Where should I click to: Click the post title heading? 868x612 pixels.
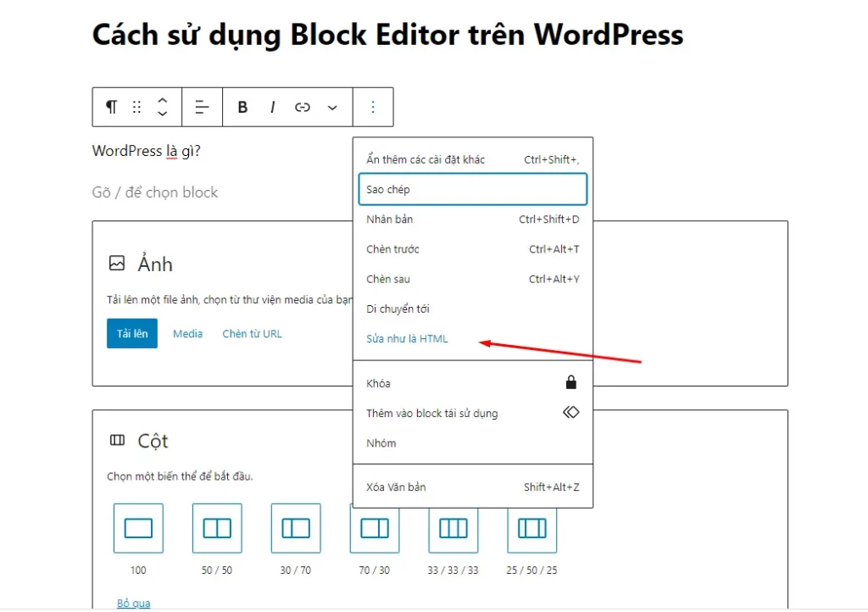pyautogui.click(x=387, y=35)
